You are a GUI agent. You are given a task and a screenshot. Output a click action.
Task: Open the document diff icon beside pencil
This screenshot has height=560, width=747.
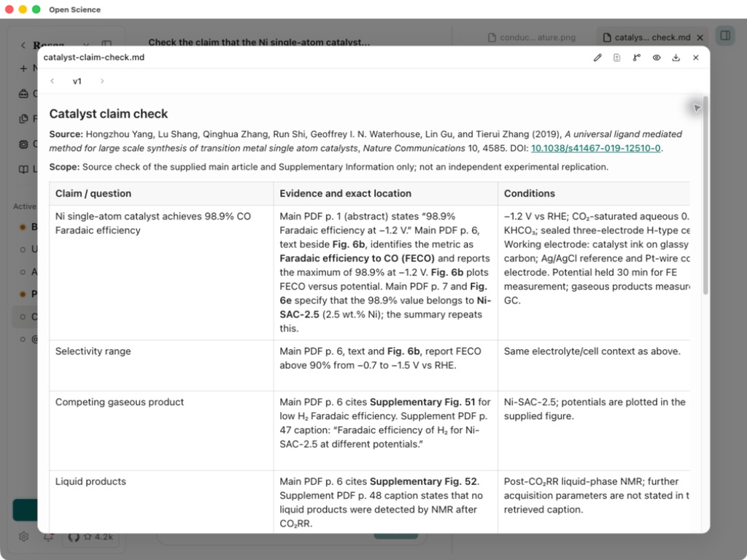click(x=617, y=58)
